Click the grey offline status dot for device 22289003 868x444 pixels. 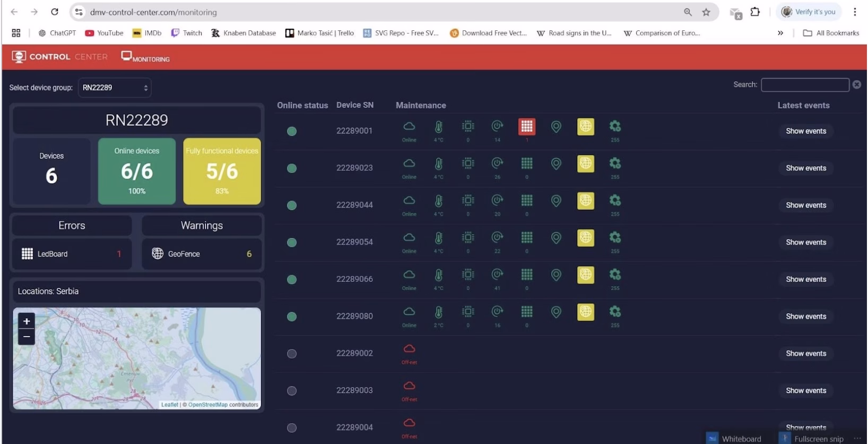[292, 391]
